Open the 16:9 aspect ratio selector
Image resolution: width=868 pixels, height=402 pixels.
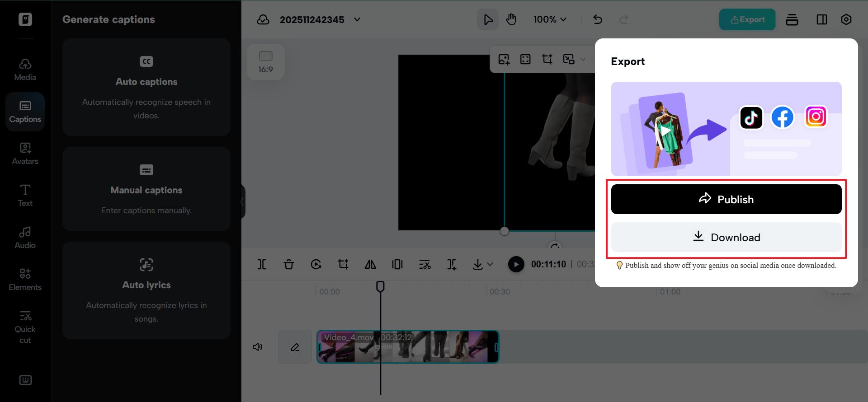pyautogui.click(x=266, y=62)
